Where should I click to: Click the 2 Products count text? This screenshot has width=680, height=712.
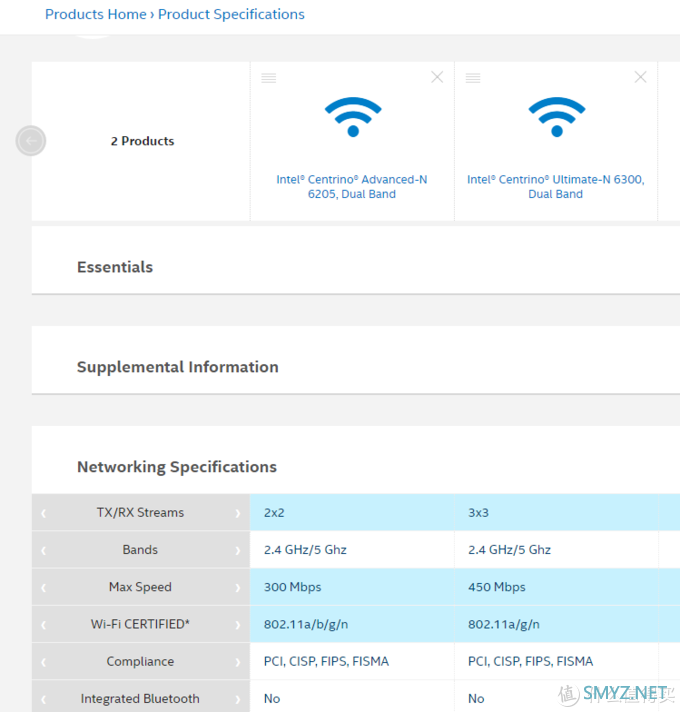coord(143,141)
